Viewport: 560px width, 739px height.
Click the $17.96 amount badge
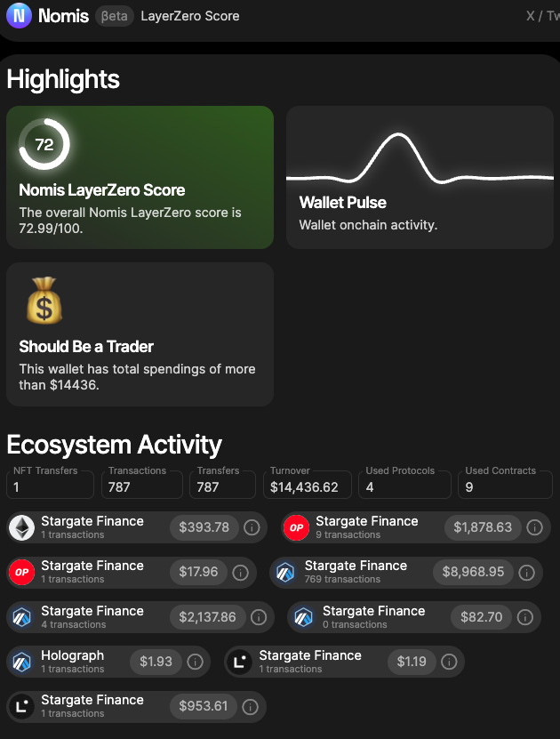point(198,572)
